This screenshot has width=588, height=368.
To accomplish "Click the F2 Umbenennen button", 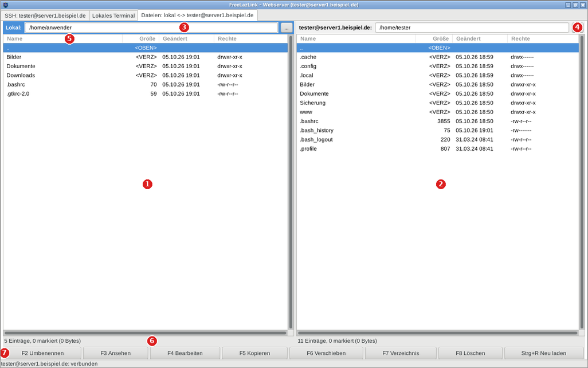I will point(42,353).
